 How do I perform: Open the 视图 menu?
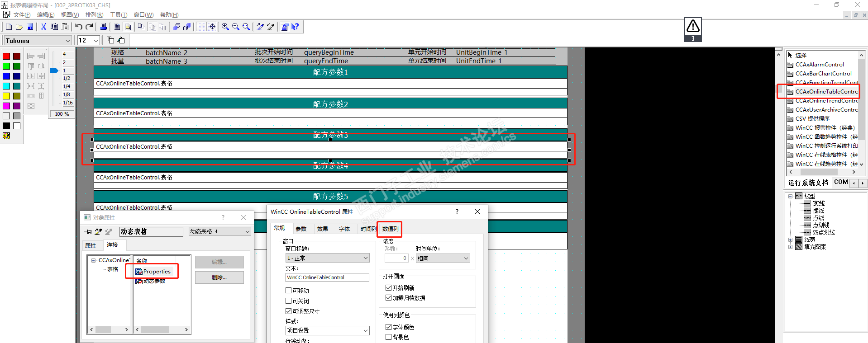pos(70,15)
